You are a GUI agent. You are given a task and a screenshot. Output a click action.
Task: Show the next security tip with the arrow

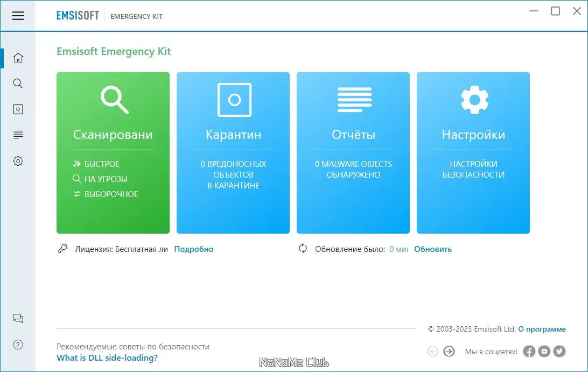pos(449,351)
